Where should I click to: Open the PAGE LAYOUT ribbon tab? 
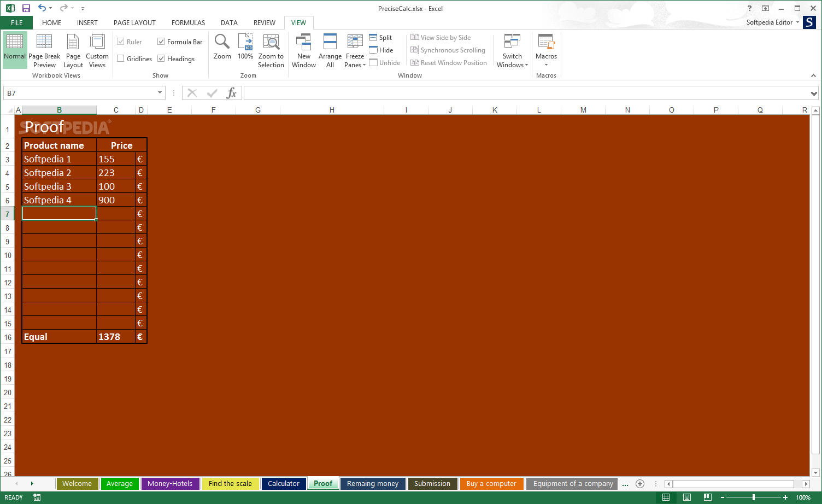tap(134, 22)
